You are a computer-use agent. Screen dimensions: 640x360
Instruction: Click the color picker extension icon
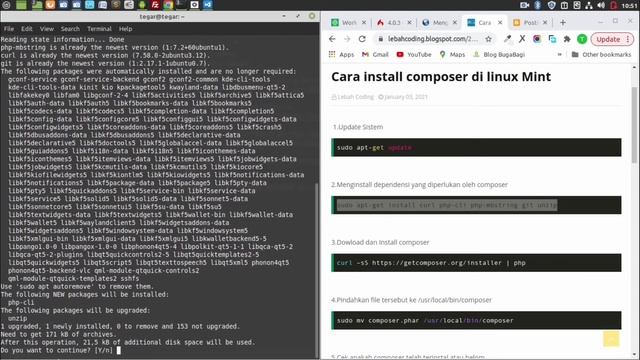[507, 39]
